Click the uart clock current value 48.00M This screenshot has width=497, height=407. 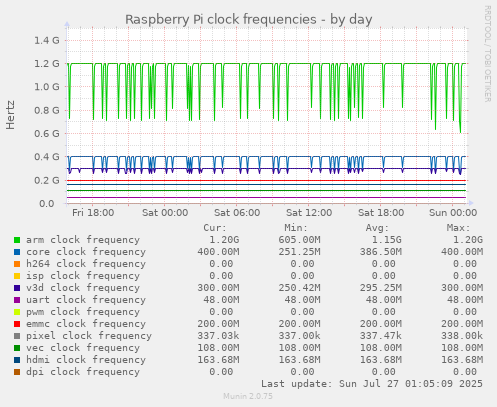pyautogui.click(x=221, y=300)
